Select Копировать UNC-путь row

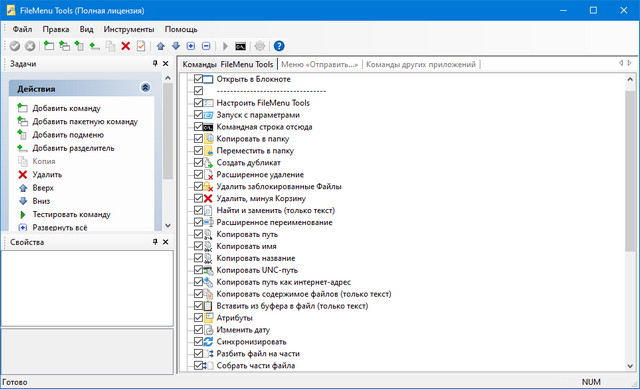point(257,270)
